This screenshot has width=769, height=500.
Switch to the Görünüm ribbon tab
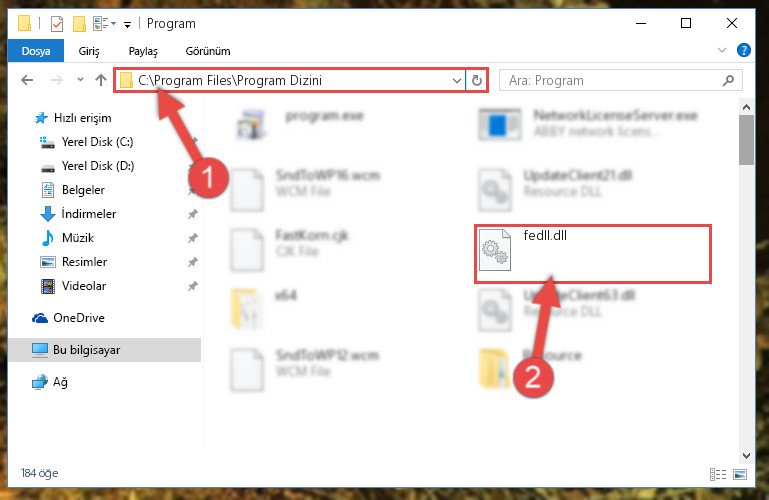pos(208,51)
